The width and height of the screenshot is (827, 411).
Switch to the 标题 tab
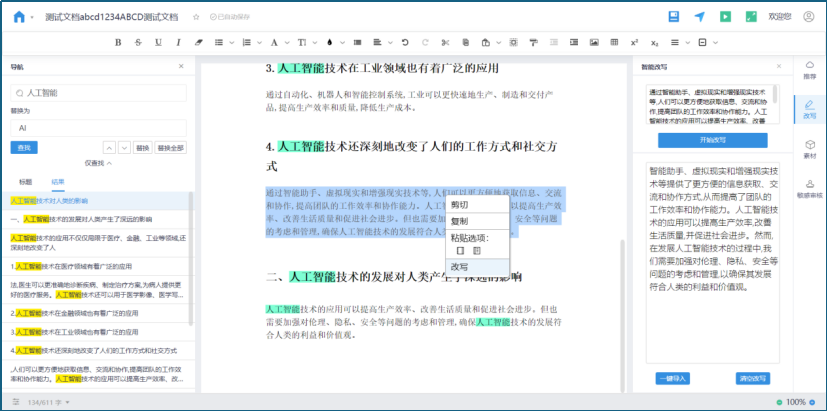click(x=25, y=181)
